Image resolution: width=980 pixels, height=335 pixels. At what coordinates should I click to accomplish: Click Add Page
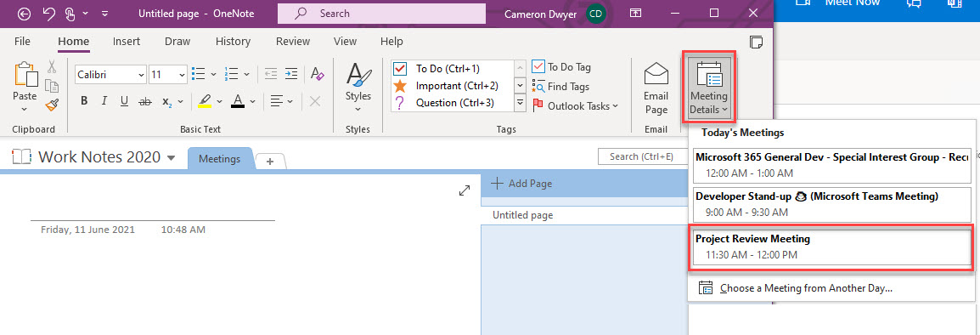(521, 184)
